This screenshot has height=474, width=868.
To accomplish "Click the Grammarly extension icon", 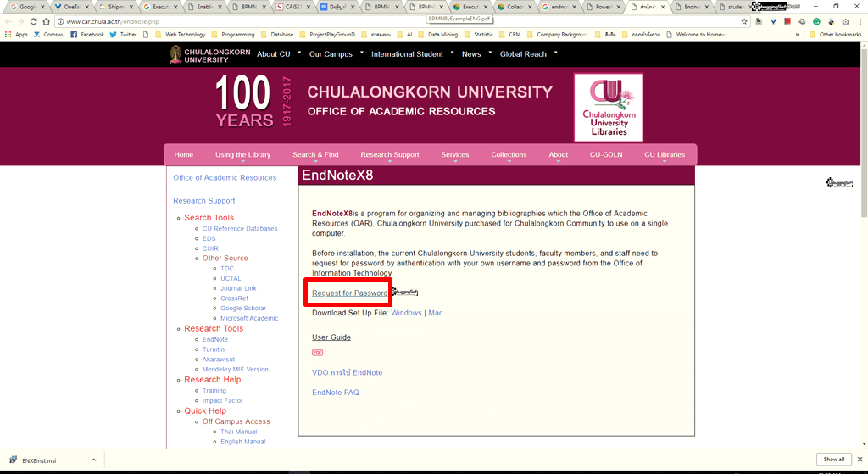I will (x=816, y=21).
